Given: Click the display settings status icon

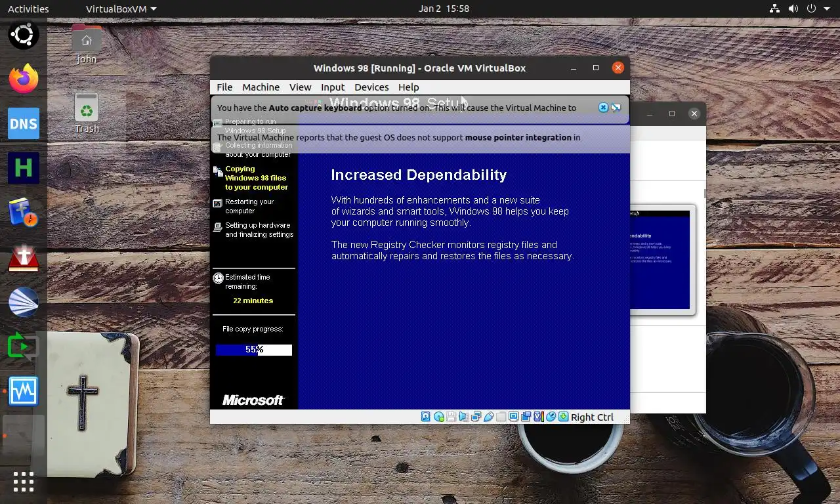Looking at the screenshot, I should pyautogui.click(x=514, y=417).
